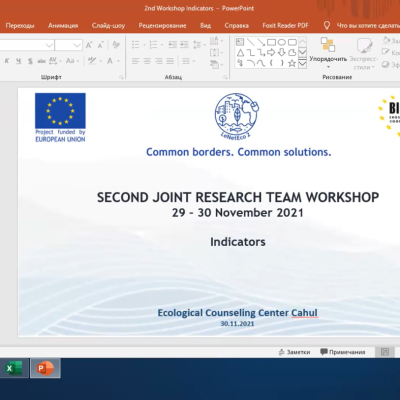Viewport: 400px width, 400px height.
Task: Open the Переходы ribbon tab
Action: point(20,26)
